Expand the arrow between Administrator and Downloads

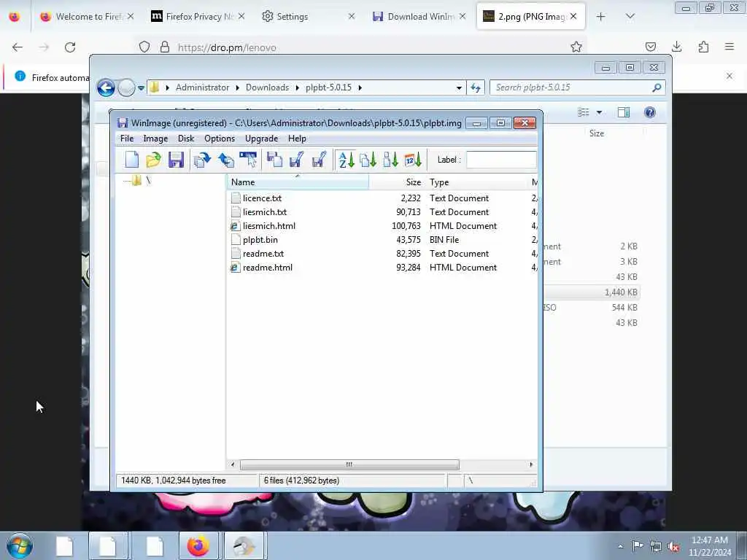[x=237, y=87]
